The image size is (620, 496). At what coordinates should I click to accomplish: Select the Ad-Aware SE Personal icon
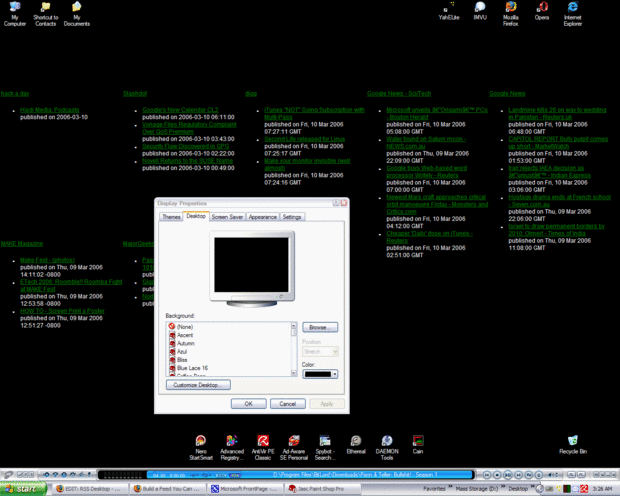(x=294, y=448)
